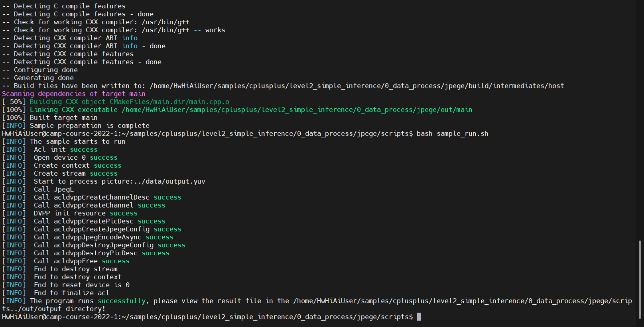
Task: Click the acldvppCreateChannelDesc function name
Action: (x=101, y=197)
